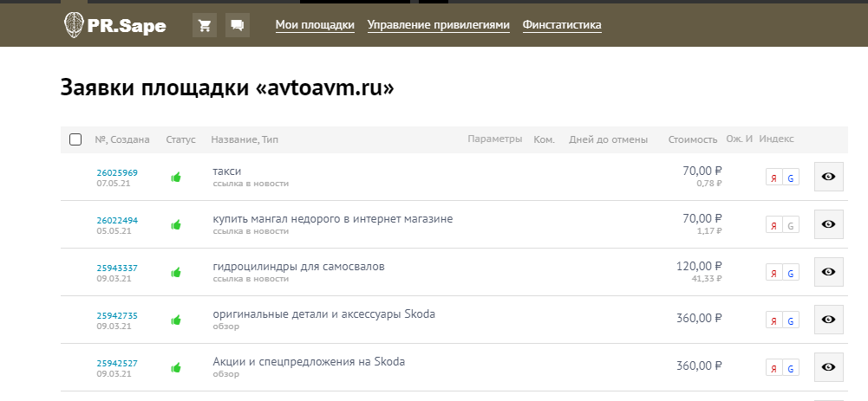Click Yandex Я index icon for такси
The width and height of the screenshot is (868, 401).
[x=773, y=177]
